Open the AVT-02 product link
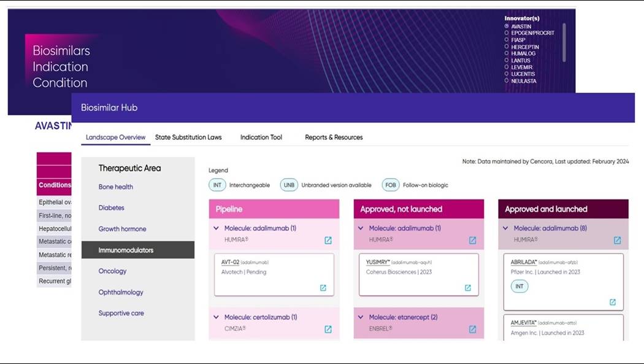 pos(230,262)
